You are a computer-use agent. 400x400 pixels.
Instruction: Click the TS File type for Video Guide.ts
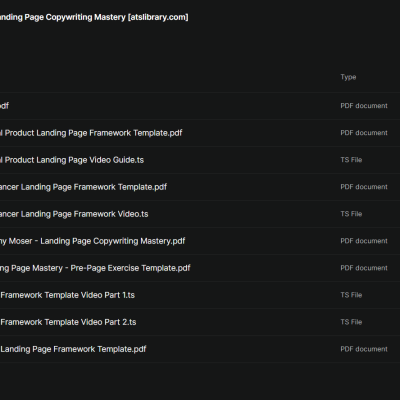click(351, 160)
